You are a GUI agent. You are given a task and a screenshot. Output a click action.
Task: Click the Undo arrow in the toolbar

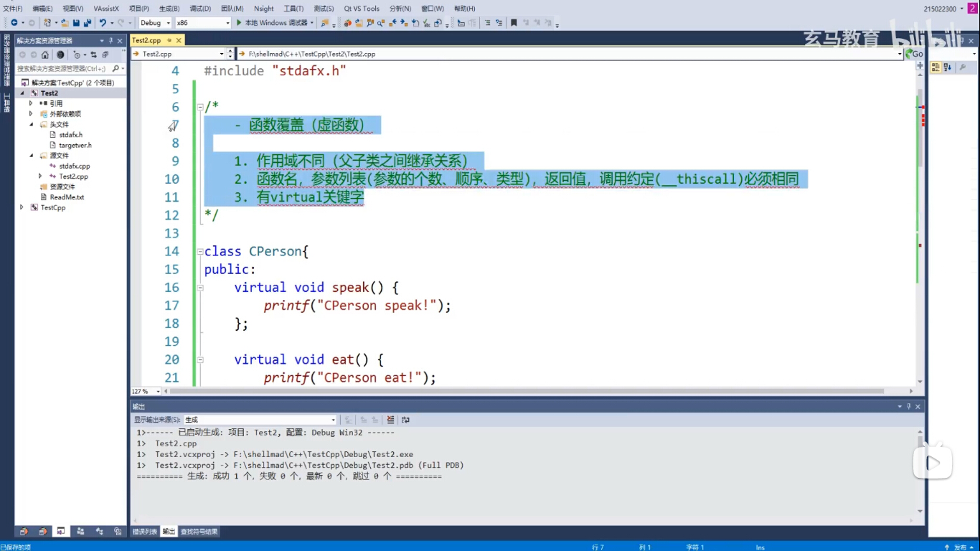tap(103, 23)
